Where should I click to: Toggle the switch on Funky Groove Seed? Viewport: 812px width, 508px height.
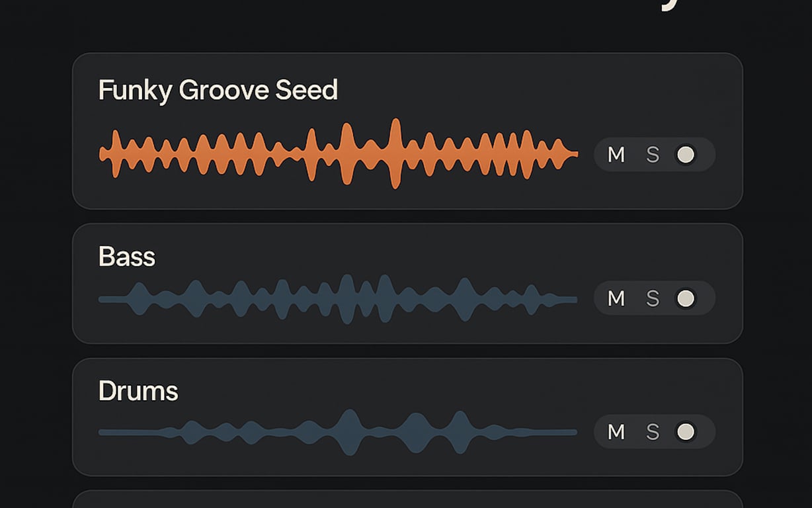point(686,154)
